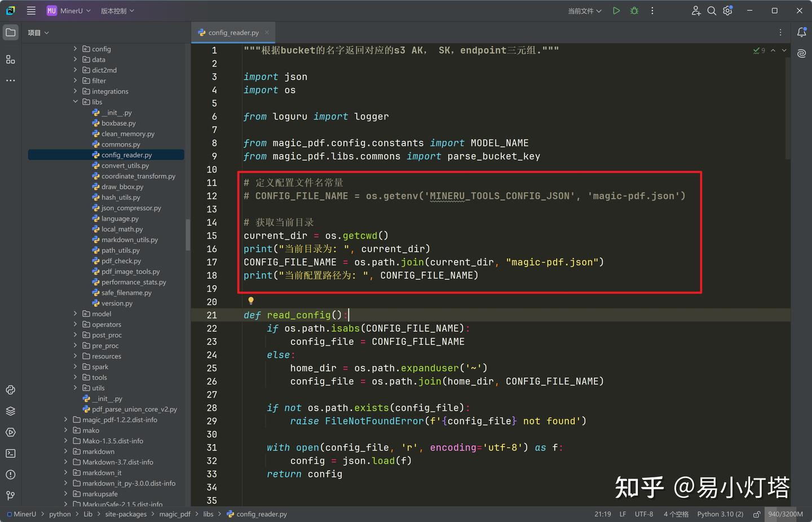Image resolution: width=812 pixels, height=522 pixels.
Task: Expand the Mako-1.3.5.dist-info folder
Action: [66, 441]
